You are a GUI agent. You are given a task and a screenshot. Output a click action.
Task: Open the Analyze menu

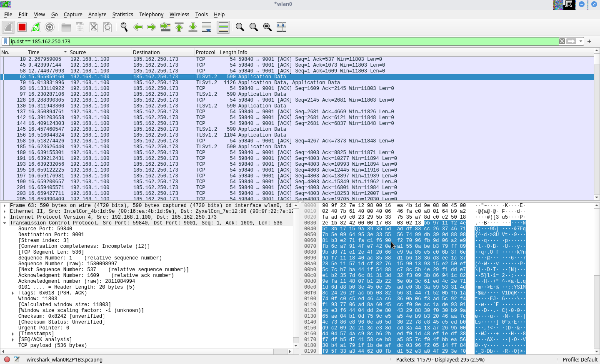97,14
